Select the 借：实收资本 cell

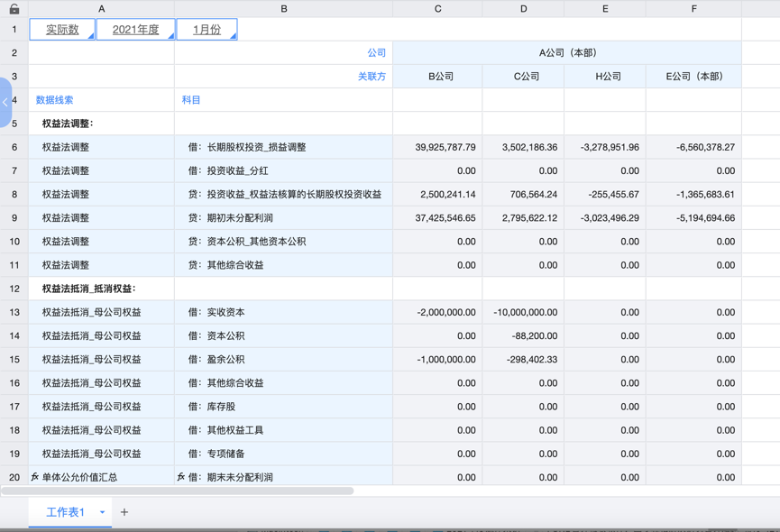click(x=283, y=312)
